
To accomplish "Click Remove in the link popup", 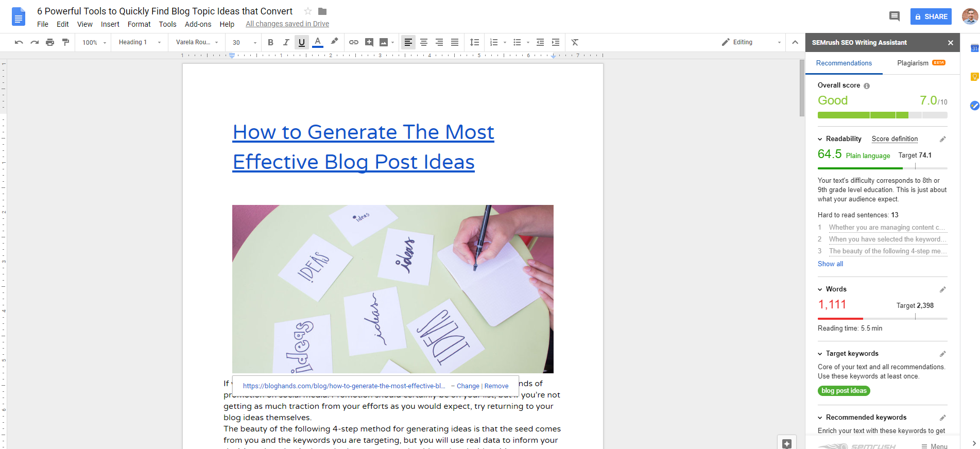I will 496,386.
